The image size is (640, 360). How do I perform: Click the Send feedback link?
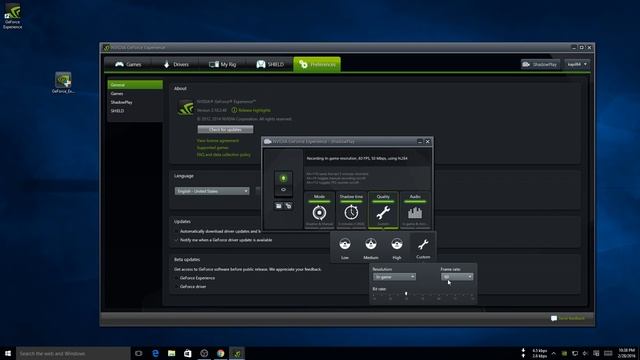coord(568,318)
